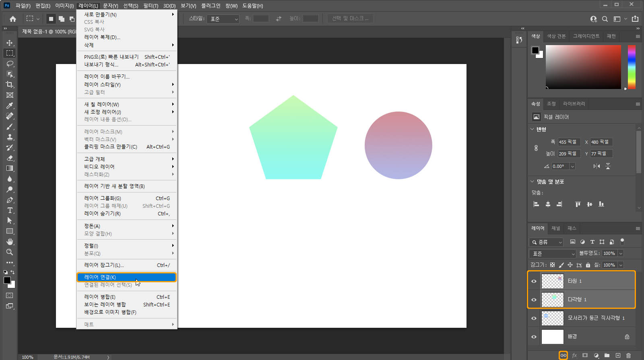The image size is (644, 360).
Task: Pick a color in the color field
Action: 583,67
